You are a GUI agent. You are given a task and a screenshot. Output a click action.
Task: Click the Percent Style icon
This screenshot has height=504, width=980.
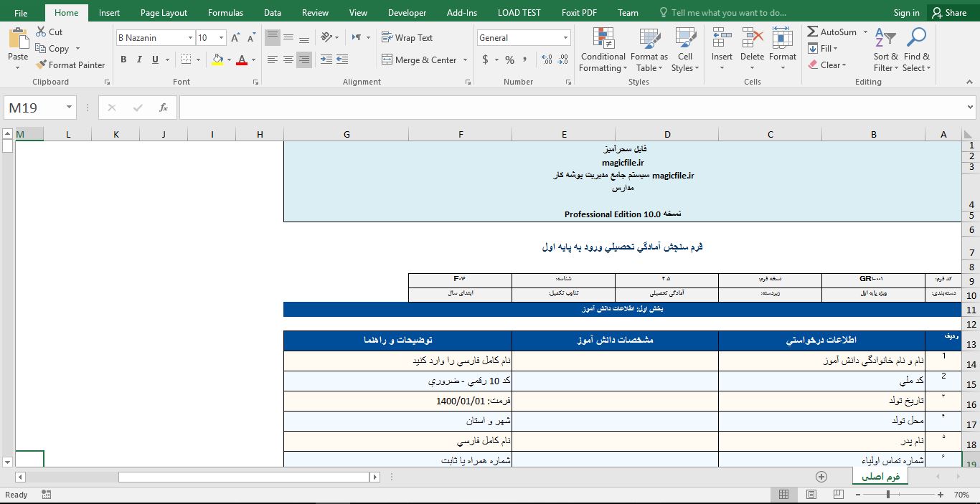pyautogui.click(x=509, y=60)
